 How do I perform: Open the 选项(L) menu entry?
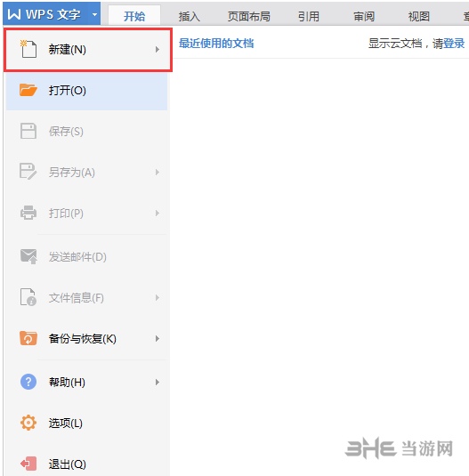pos(87,423)
